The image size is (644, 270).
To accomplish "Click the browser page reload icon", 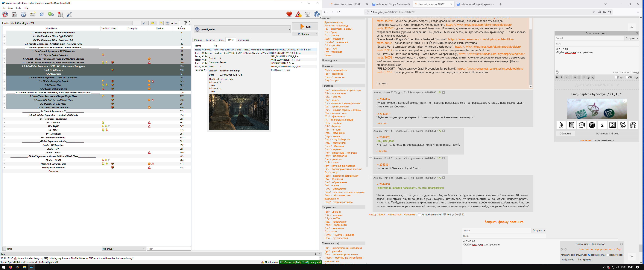I will 339,12.
